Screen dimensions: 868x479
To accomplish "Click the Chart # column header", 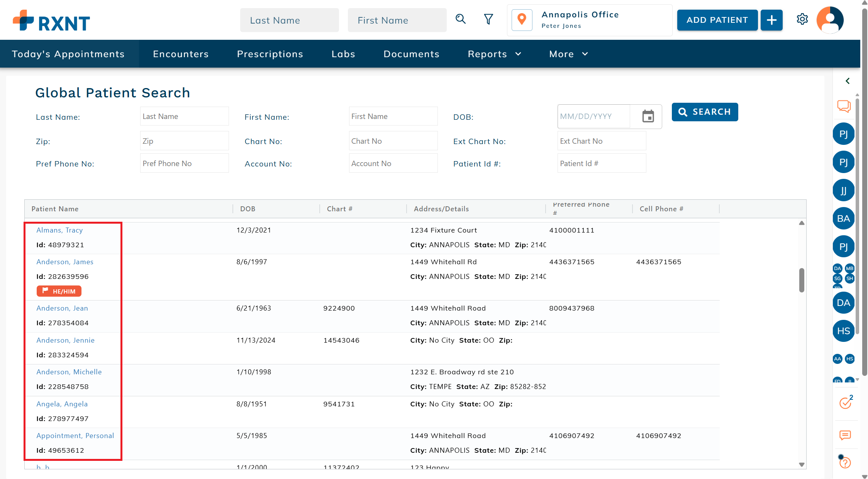I will tap(340, 209).
